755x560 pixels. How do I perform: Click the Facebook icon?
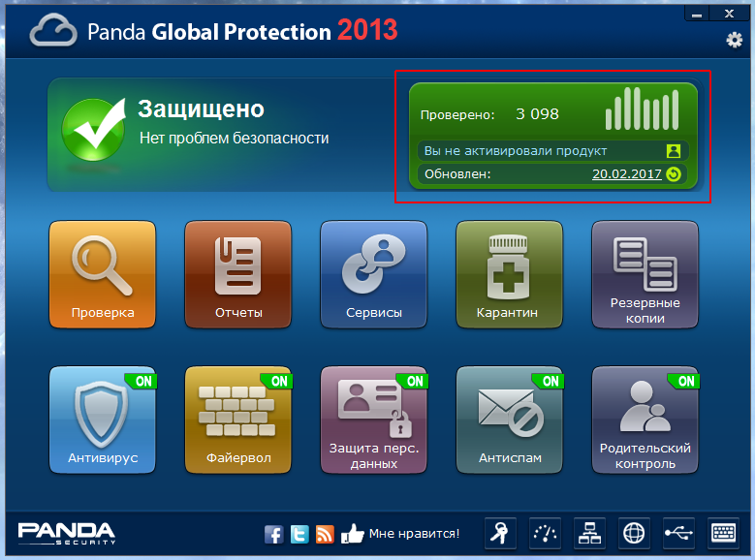[x=273, y=534]
